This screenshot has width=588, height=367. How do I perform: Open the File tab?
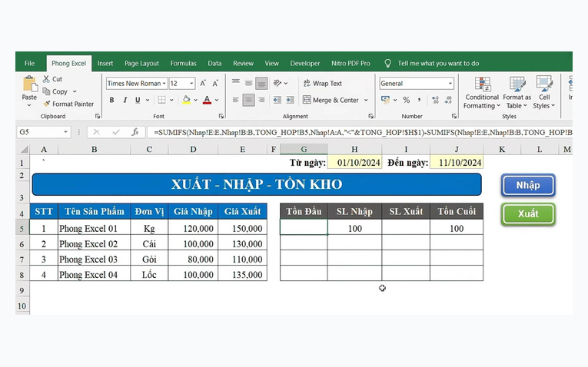30,63
